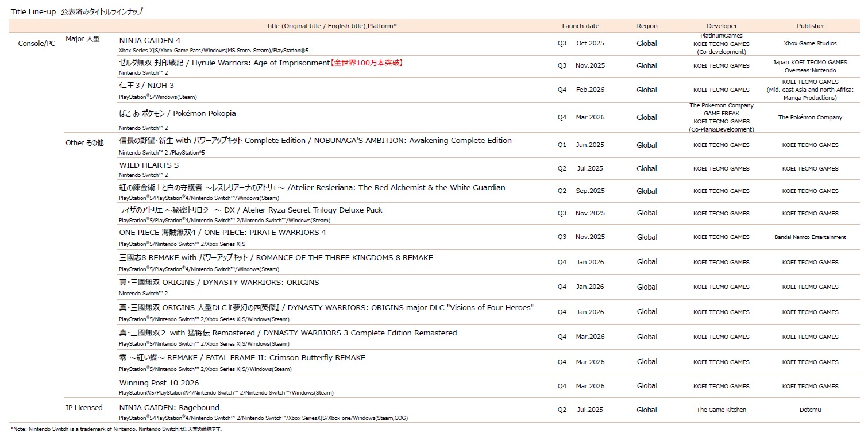Screen dimensions: 868x440
Task: Click "Nov.2025" in the ONE PIECE row
Action: click(x=590, y=237)
